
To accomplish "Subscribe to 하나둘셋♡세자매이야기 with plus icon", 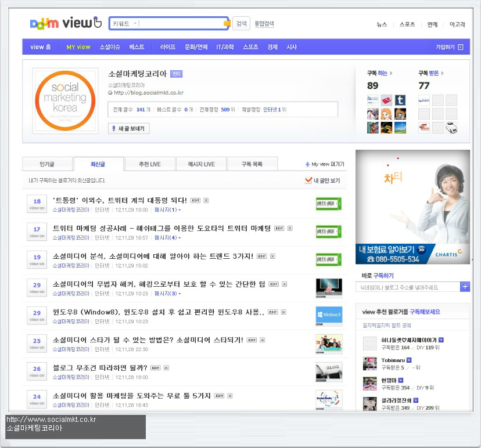I will tap(441, 340).
